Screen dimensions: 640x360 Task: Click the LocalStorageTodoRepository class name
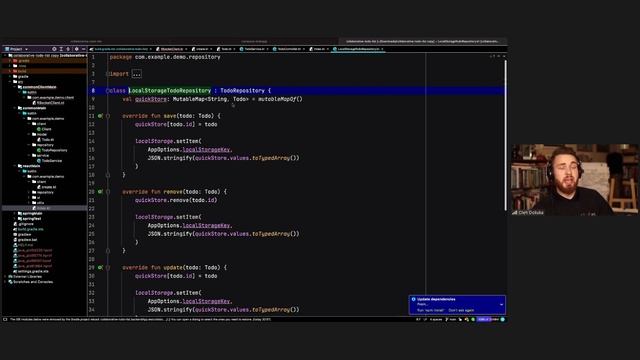(x=170, y=91)
